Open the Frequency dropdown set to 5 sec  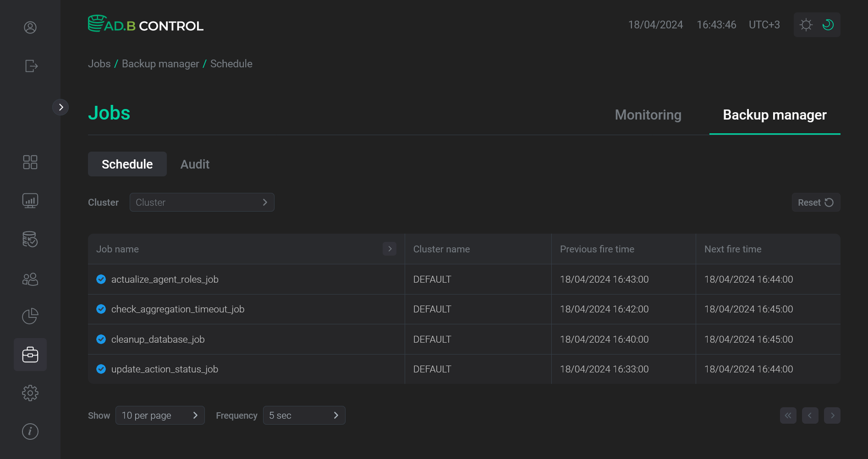(x=304, y=415)
